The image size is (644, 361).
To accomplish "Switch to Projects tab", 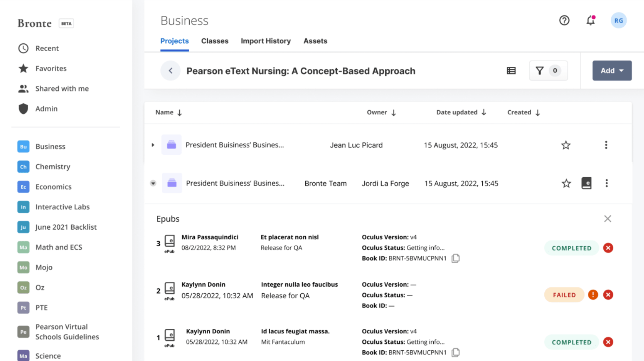I will 174,41.
